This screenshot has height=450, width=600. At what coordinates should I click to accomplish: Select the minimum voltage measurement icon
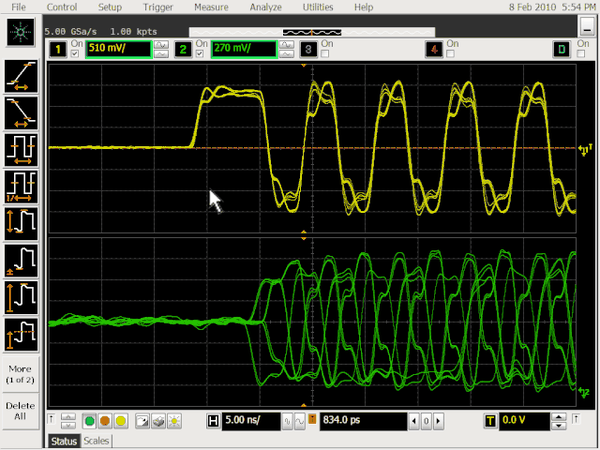pyautogui.click(x=21, y=261)
